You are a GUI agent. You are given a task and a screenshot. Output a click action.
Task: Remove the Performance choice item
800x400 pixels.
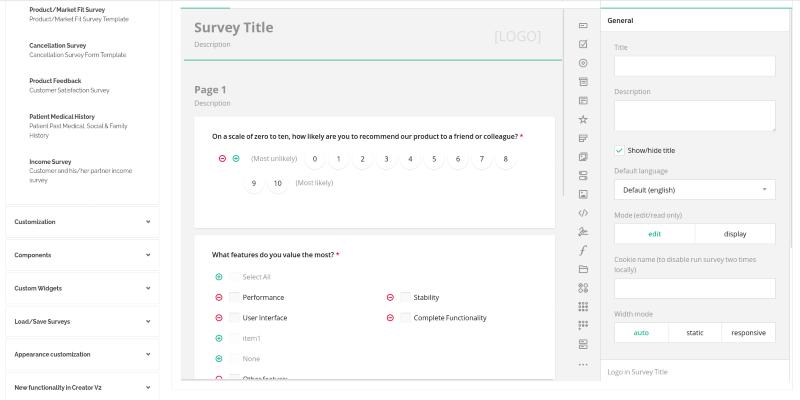coord(219,297)
